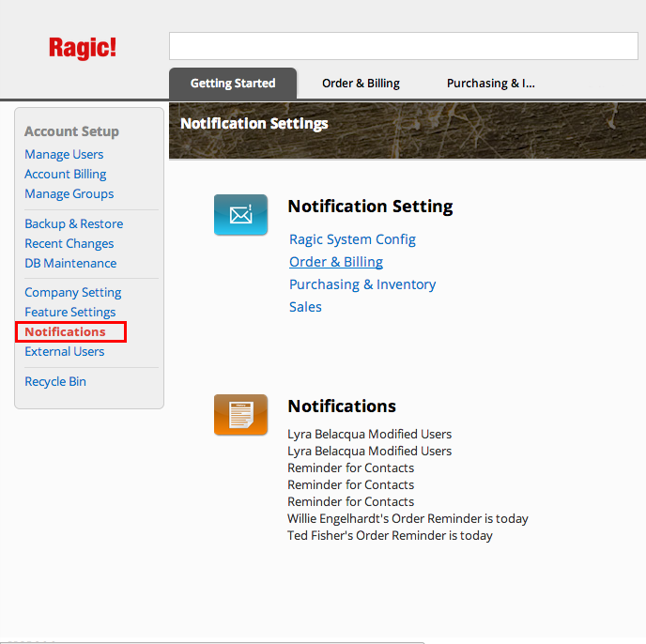Open the Order & Billing tab

tap(361, 84)
